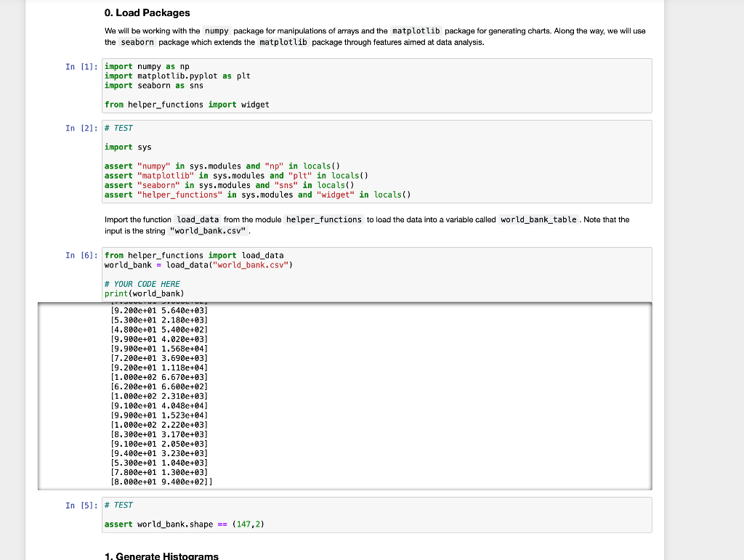Click the TEST cell asserting world_bank.shape
The image size is (744, 560).
pos(377,515)
